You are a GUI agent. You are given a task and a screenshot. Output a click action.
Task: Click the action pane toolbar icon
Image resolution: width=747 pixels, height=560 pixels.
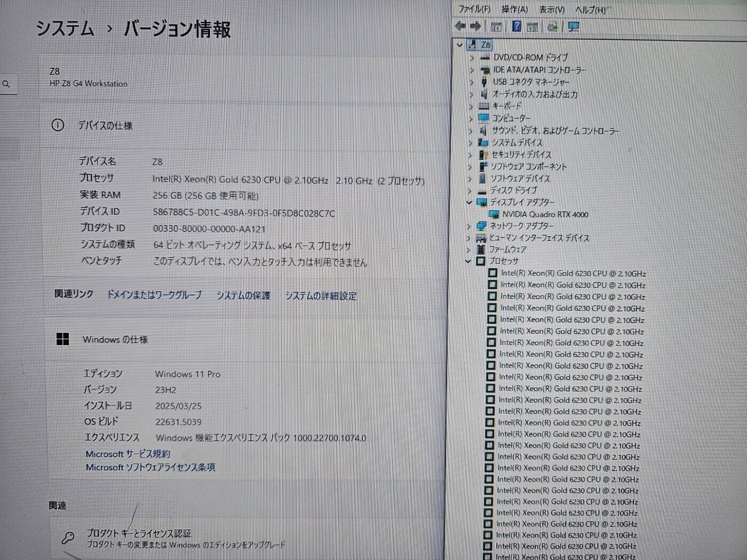click(533, 27)
